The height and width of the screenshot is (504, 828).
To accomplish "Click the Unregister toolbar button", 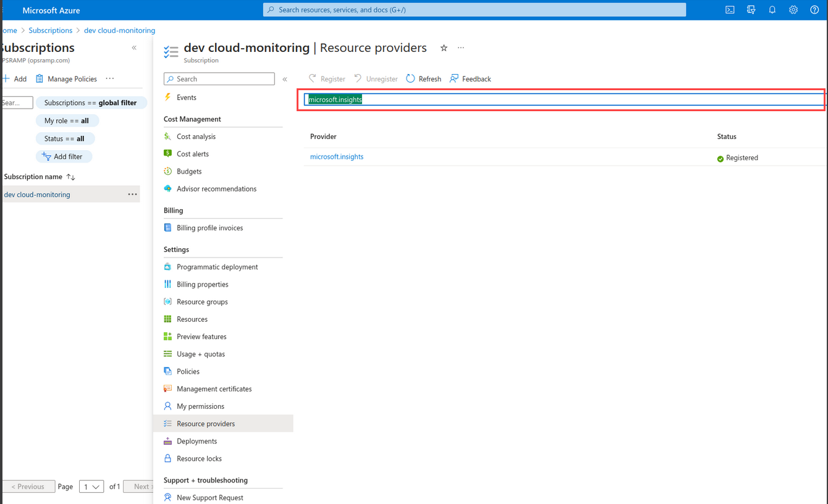I will [376, 79].
